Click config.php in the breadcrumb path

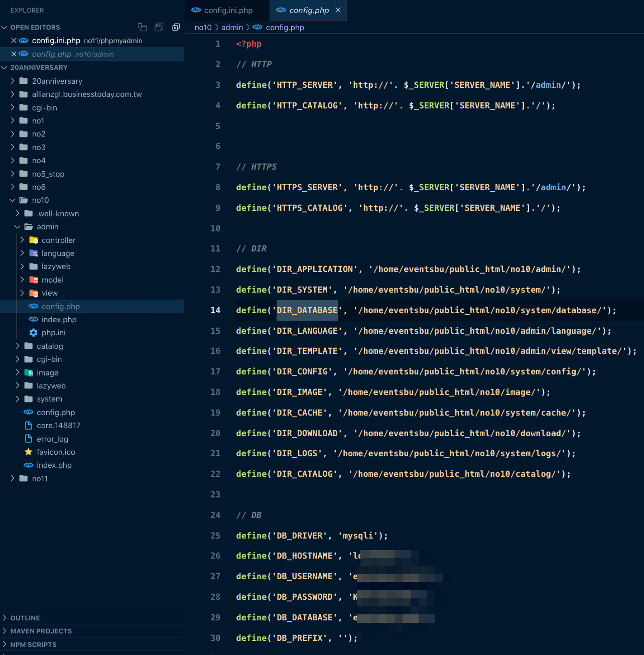pyautogui.click(x=285, y=28)
